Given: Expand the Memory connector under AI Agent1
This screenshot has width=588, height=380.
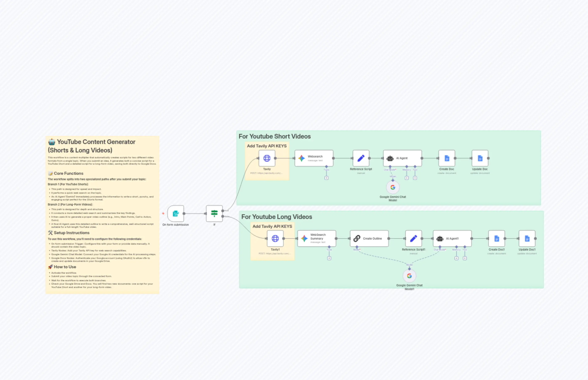Looking at the screenshot, I should (456, 258).
